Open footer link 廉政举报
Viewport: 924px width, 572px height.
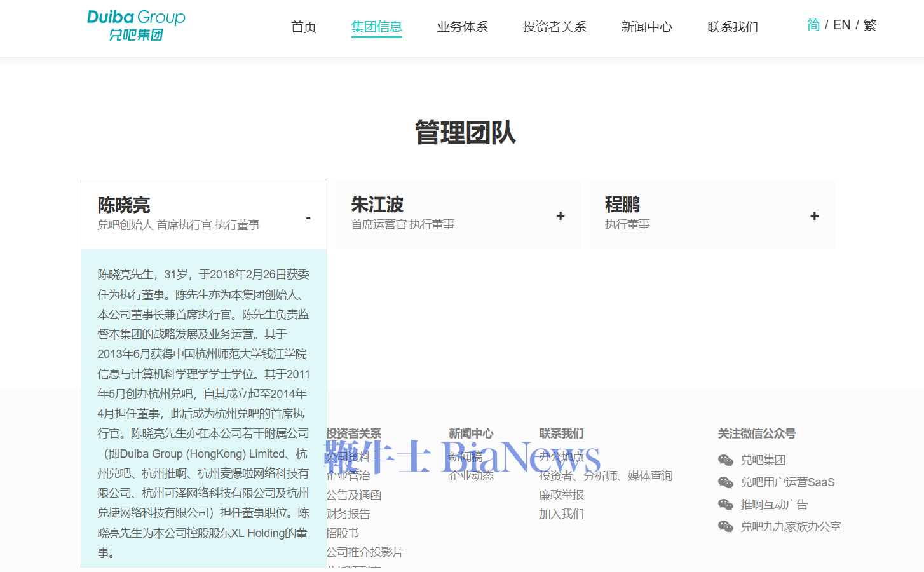coord(561,495)
